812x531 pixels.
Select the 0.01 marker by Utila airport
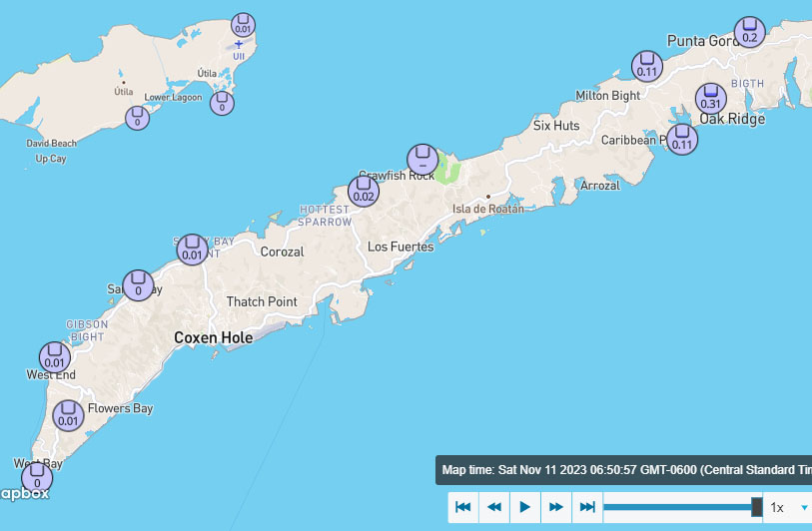(x=243, y=26)
